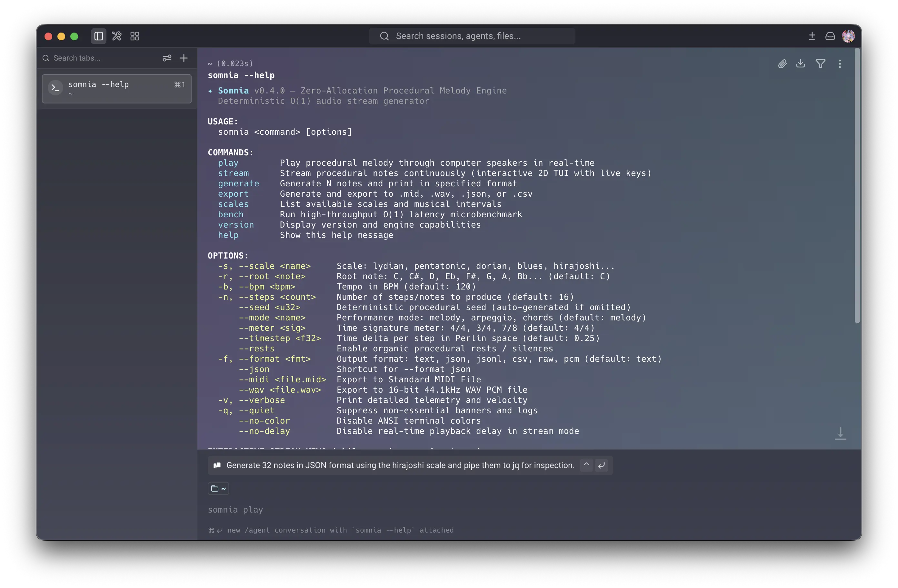Open the working directory ~ chip

point(218,488)
